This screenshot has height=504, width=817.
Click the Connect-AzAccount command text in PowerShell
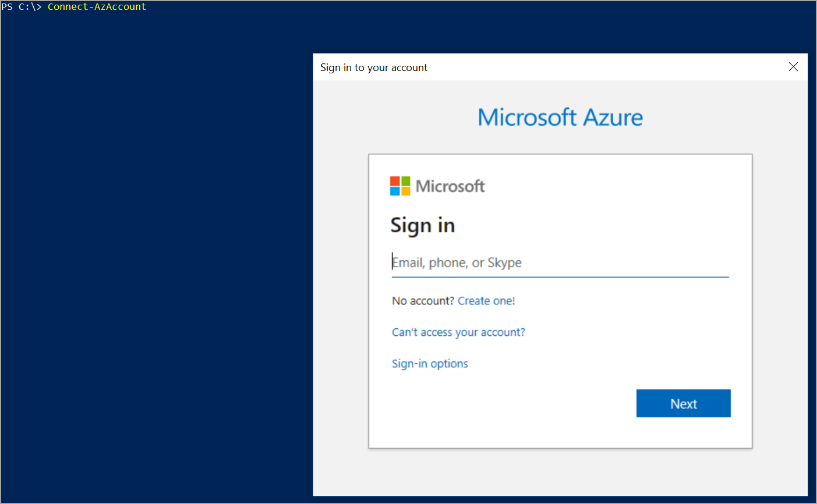(97, 7)
